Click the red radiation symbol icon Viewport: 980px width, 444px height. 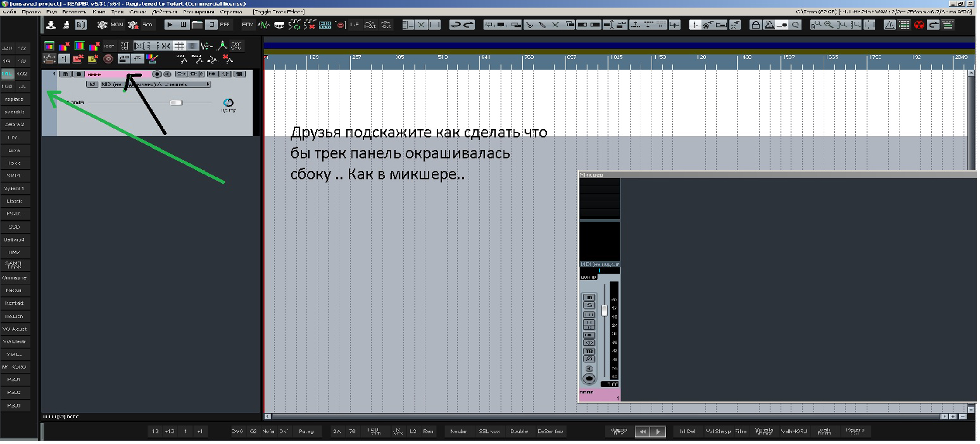919,25
